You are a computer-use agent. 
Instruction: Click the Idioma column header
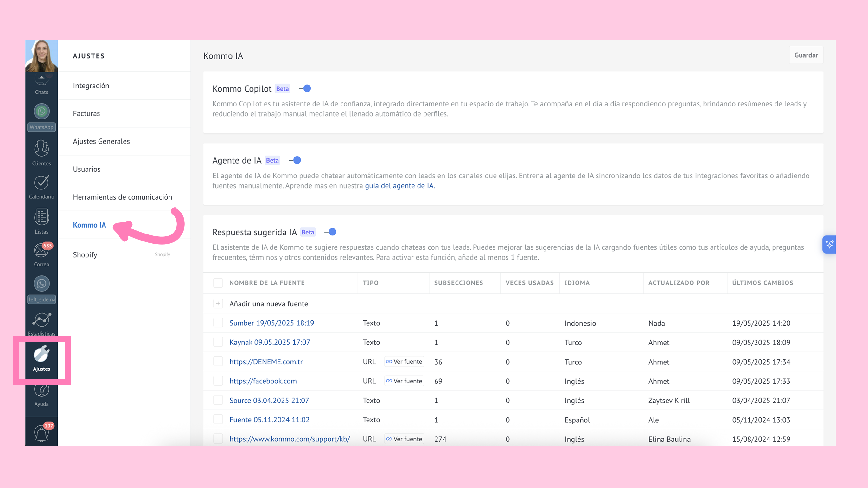[577, 283]
